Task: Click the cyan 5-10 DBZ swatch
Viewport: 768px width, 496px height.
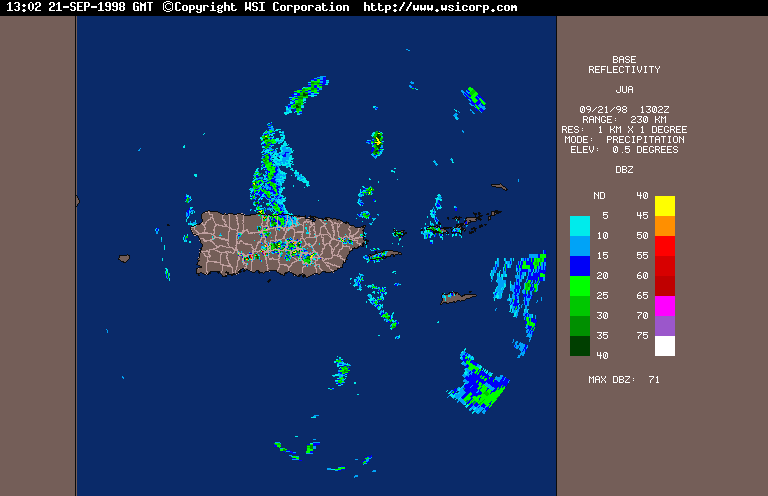Action: point(579,226)
